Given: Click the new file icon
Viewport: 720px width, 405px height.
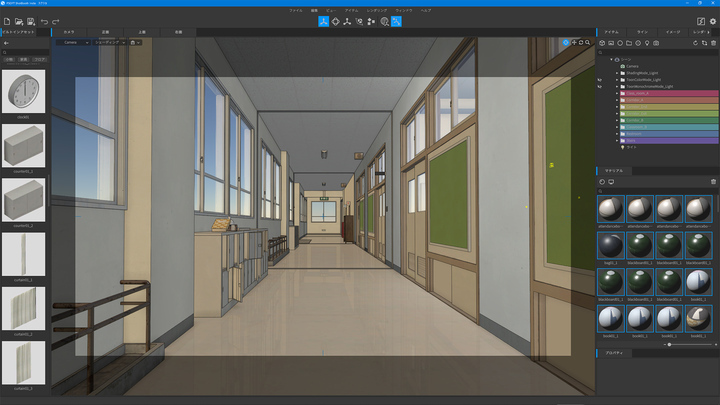Looking at the screenshot, I should pyautogui.click(x=7, y=21).
